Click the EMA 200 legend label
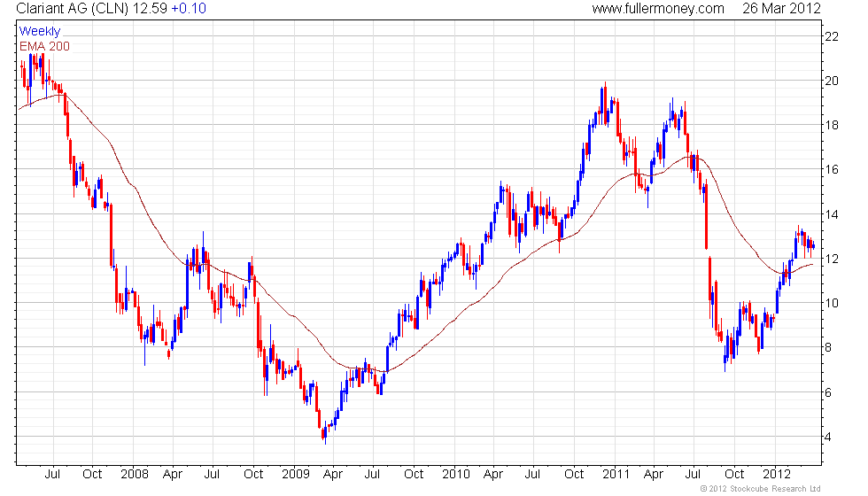This screenshot has height=496, width=868. click(x=44, y=46)
